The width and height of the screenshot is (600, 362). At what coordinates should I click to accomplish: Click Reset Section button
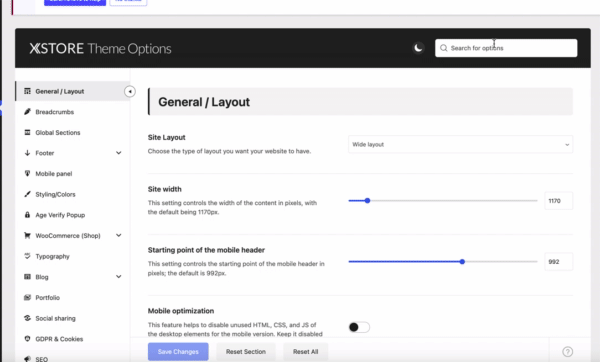pyautogui.click(x=246, y=352)
